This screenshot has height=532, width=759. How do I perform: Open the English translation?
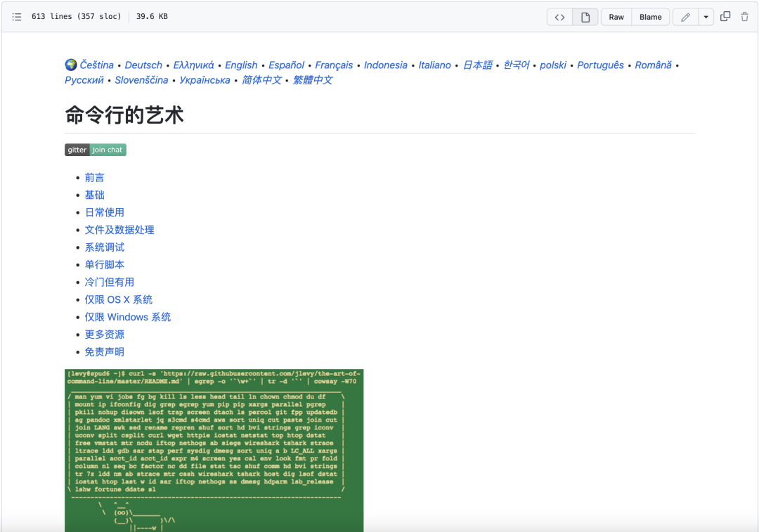pos(241,65)
